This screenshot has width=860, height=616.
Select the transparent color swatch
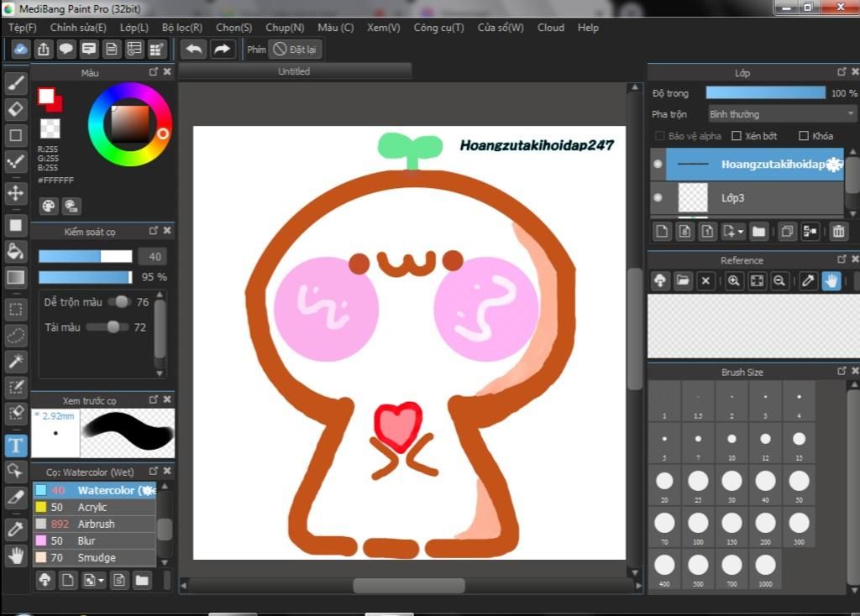(x=50, y=128)
